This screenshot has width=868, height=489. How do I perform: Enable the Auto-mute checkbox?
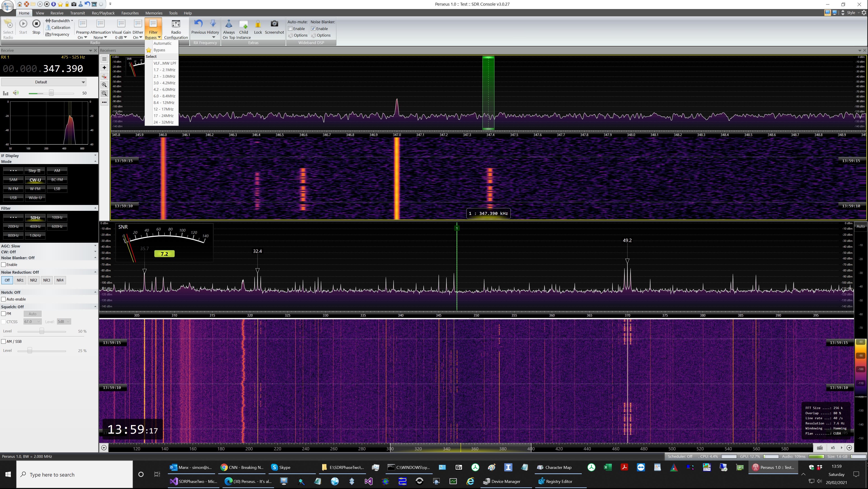(291, 29)
